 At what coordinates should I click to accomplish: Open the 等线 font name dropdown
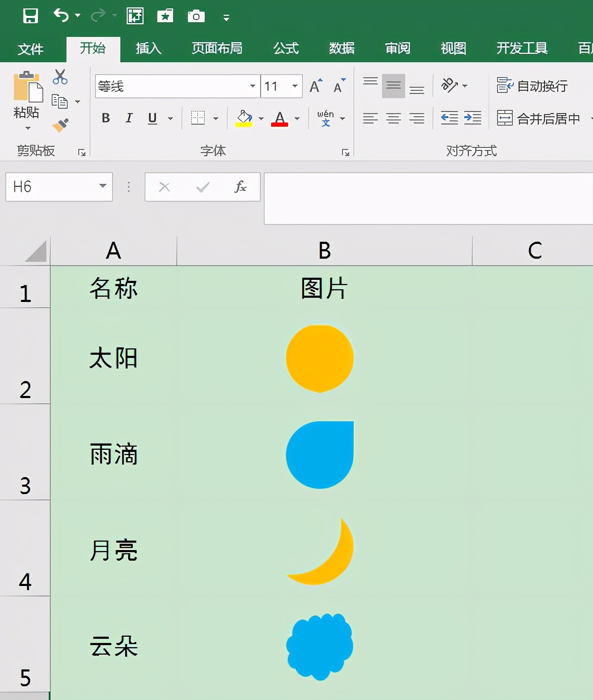(x=253, y=86)
